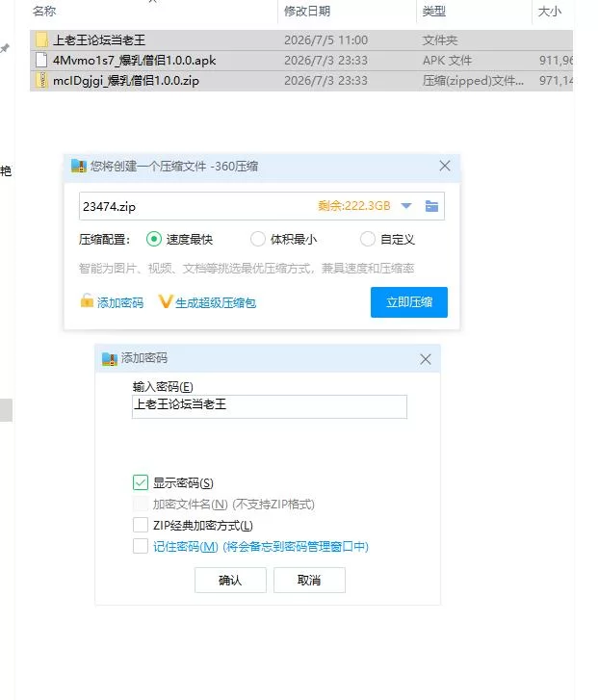The image size is (598, 700).
Task: Sort by the 类型 column header
Action: (434, 12)
